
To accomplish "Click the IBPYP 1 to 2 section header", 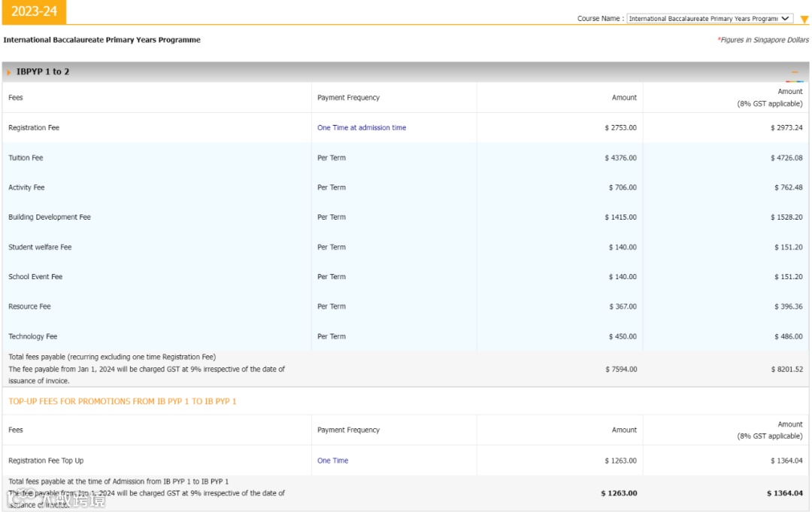I will point(405,71).
